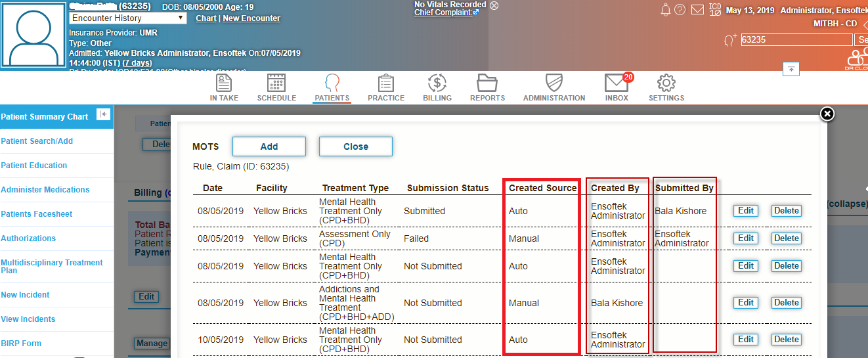The image size is (868, 358).
Task: Click the Add button in MOTS
Action: (x=269, y=146)
